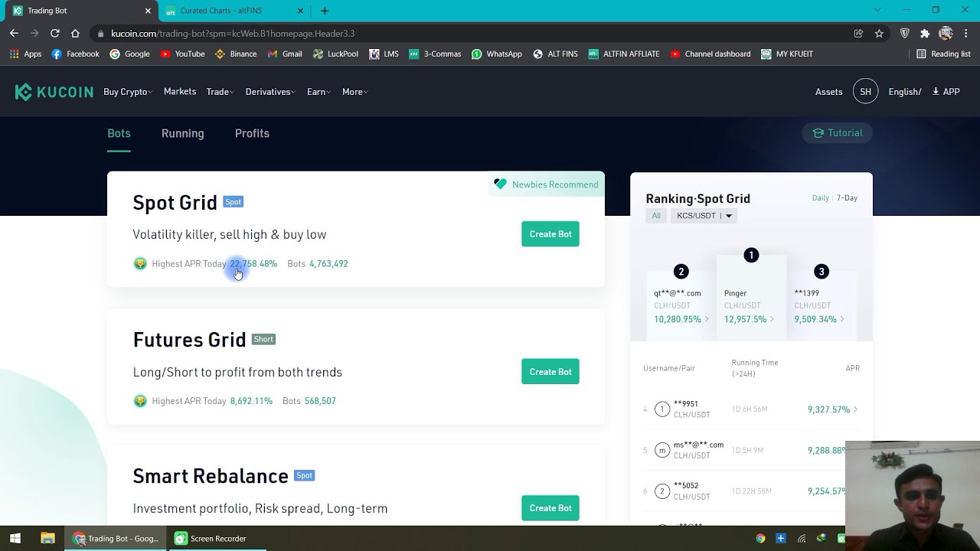
Task: Switch ranking to Daily
Action: (820, 198)
